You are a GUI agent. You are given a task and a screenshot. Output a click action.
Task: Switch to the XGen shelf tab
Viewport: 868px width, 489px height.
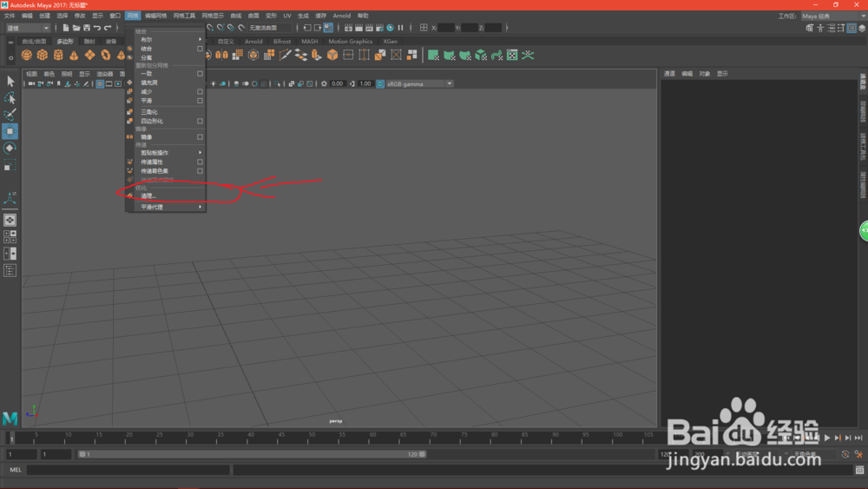pos(391,42)
